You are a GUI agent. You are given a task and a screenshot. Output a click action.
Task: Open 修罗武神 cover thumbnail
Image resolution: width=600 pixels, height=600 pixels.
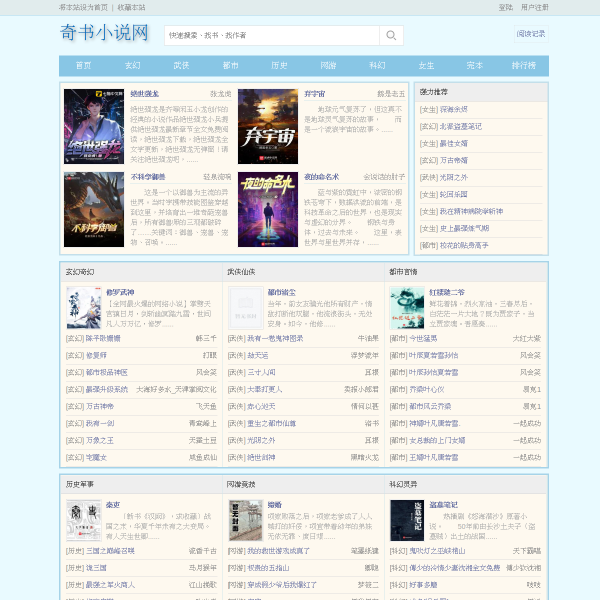[84, 308]
